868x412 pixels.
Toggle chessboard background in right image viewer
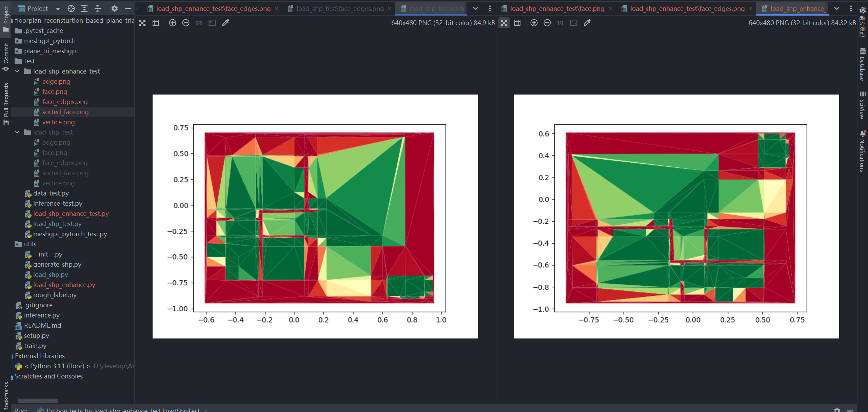(x=504, y=23)
